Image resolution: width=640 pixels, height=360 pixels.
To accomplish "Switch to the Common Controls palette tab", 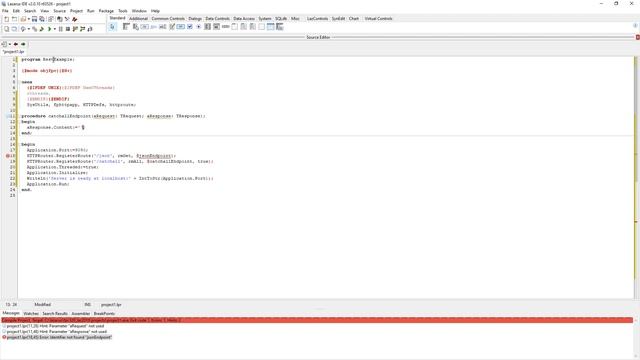I will 168,19.
